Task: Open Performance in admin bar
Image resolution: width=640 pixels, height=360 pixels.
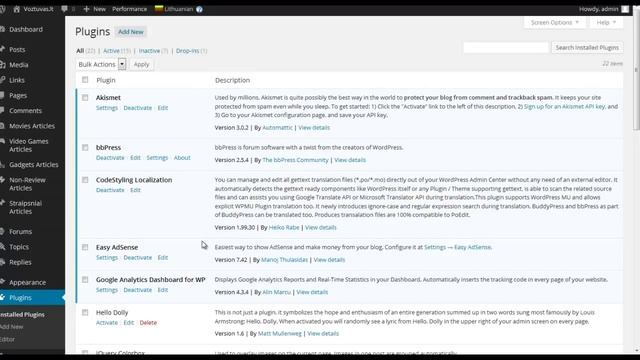Action: coord(129,9)
